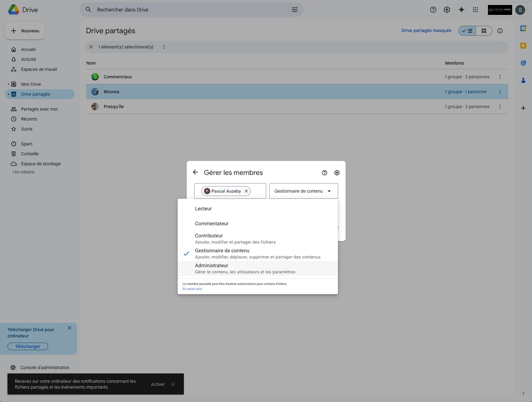Screen dimensions: 532x402
Task: Open the Google apps grid
Action: tap(475, 10)
